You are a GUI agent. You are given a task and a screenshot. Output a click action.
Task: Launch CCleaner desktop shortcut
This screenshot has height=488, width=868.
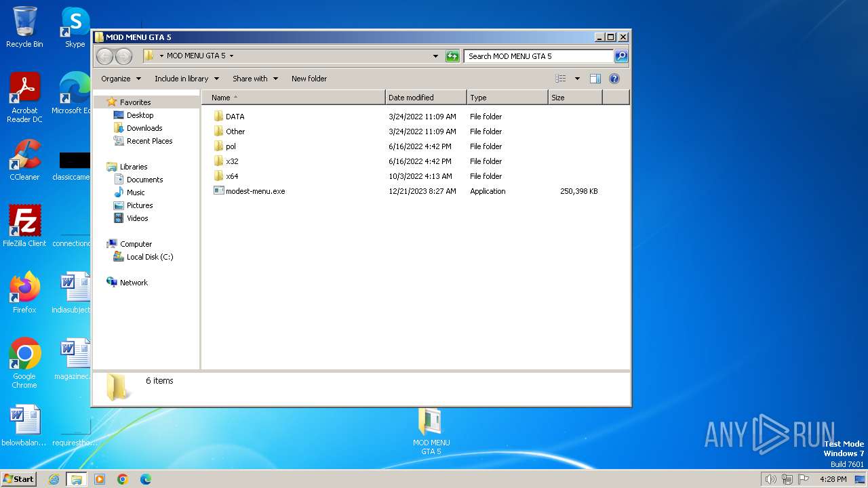coord(24,160)
